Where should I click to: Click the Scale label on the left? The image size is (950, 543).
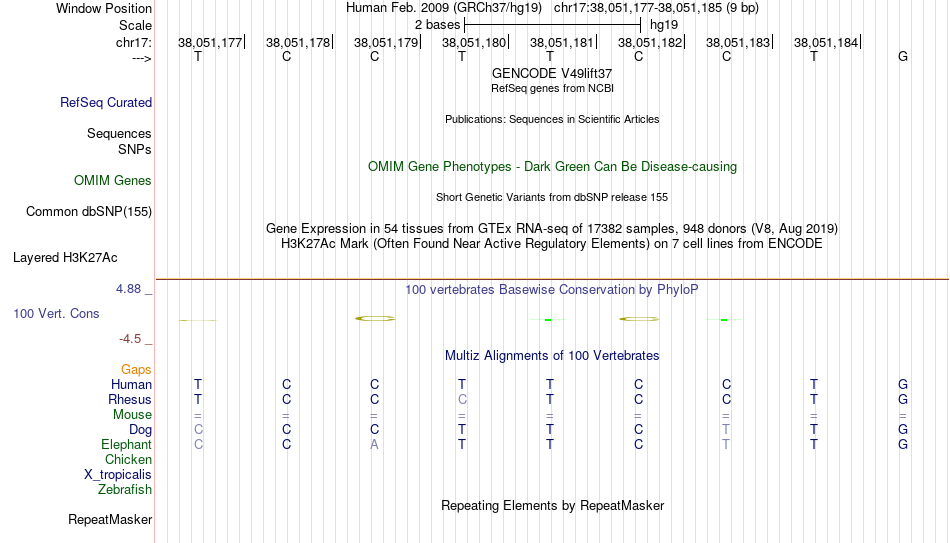(136, 25)
